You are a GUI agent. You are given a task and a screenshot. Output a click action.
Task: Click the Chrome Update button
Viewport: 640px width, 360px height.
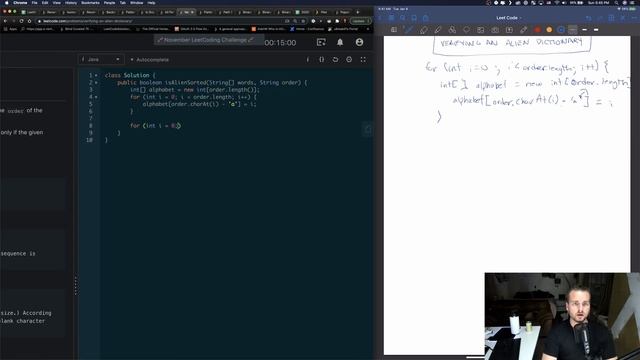(x=360, y=21)
